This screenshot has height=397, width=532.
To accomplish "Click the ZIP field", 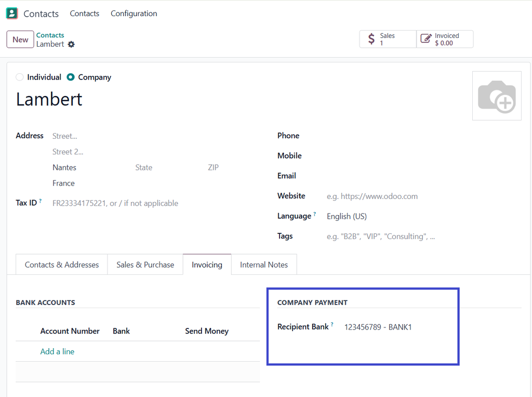I will pos(233,168).
